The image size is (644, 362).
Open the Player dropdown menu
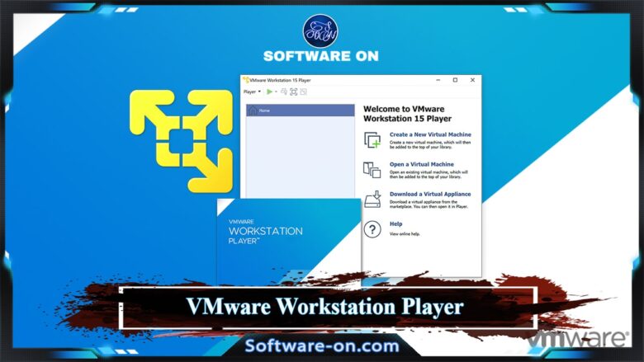click(252, 92)
